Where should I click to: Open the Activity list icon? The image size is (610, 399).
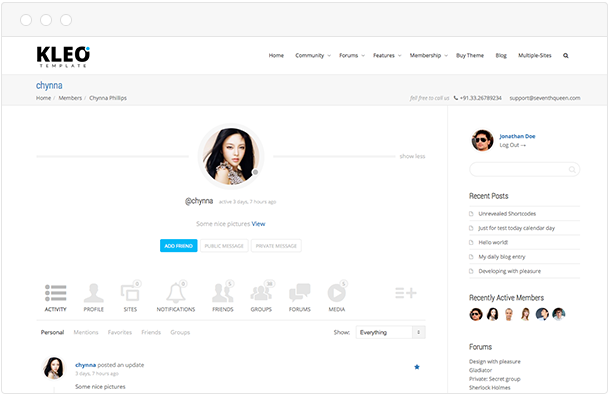pos(56,293)
